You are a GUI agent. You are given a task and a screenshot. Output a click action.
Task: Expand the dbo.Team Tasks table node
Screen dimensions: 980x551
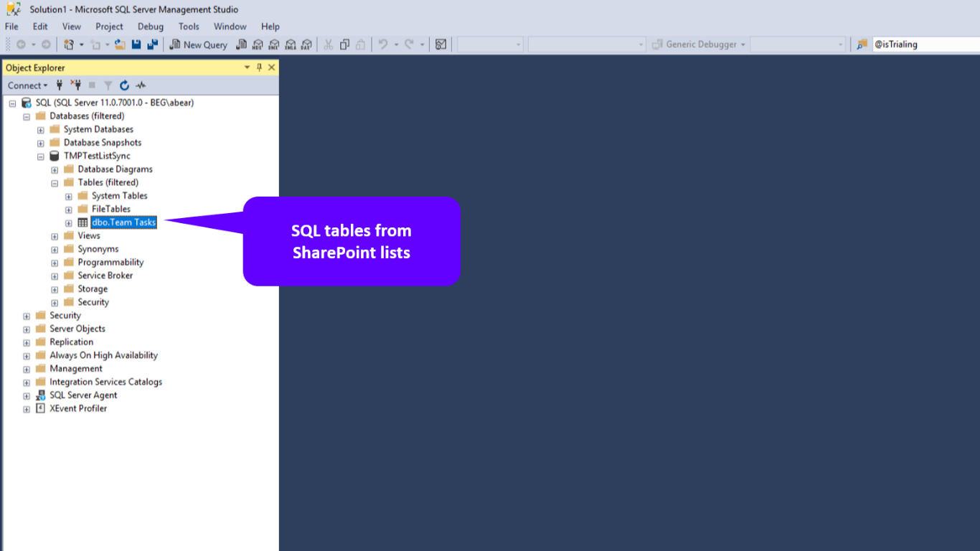(x=69, y=222)
